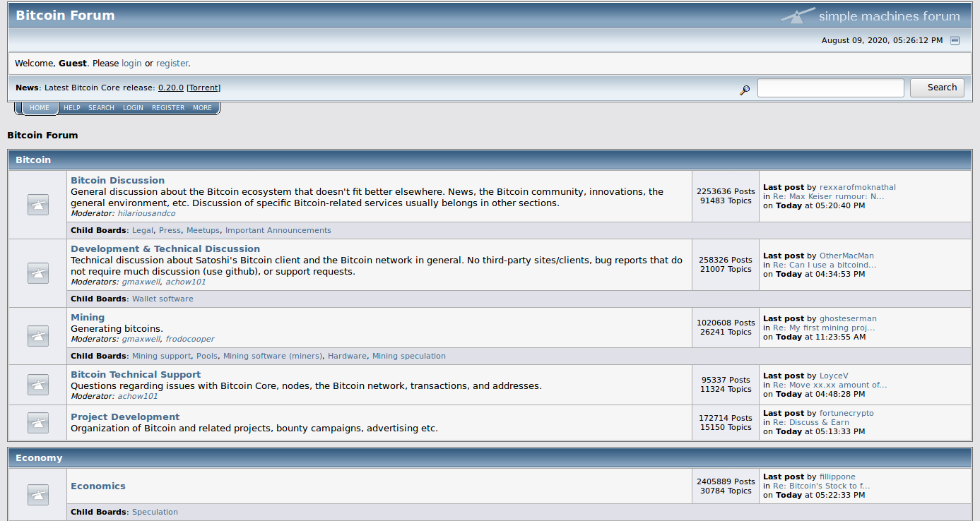980x521 pixels.
Task: Open the Hardware child board
Action: pyautogui.click(x=348, y=357)
